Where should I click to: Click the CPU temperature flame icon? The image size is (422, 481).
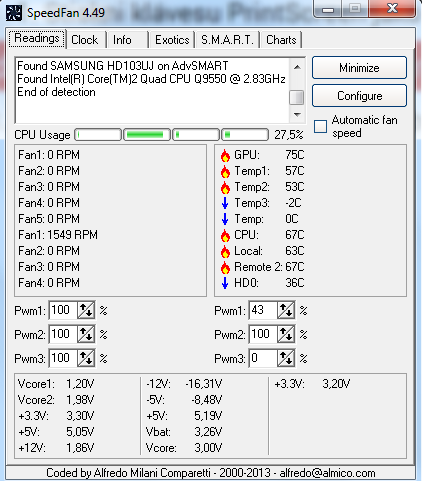[225, 235]
